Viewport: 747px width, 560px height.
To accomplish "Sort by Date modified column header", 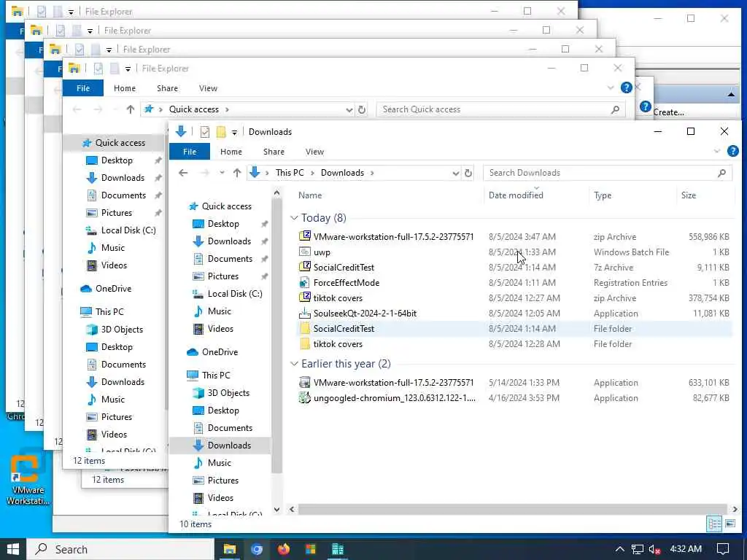I will coord(516,195).
